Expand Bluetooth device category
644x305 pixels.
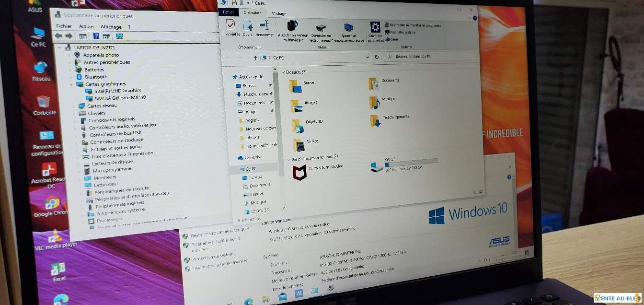(x=71, y=77)
